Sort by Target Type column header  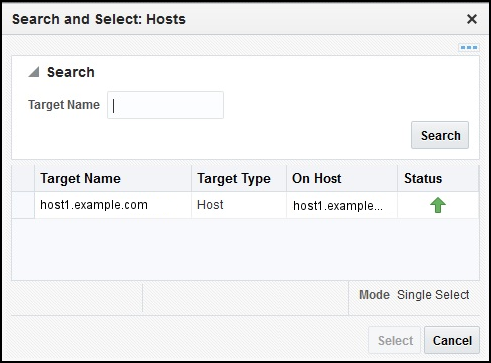pyautogui.click(x=239, y=178)
